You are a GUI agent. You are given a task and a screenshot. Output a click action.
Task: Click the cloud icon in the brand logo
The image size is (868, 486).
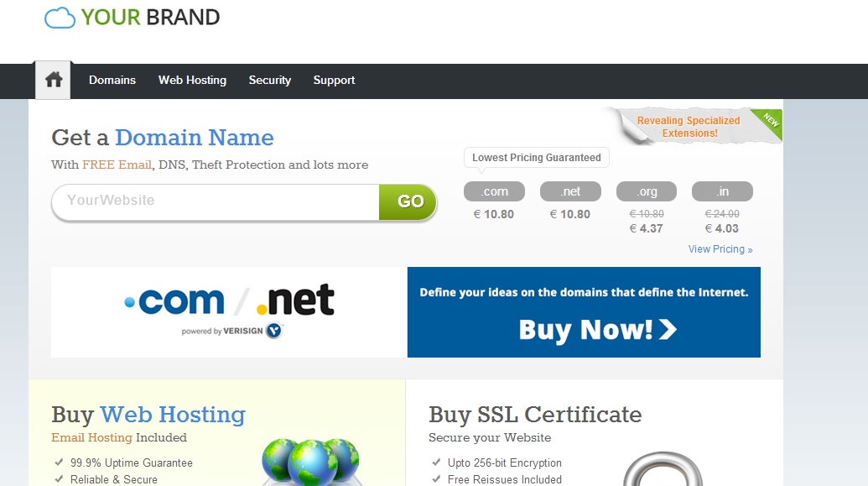(x=58, y=17)
